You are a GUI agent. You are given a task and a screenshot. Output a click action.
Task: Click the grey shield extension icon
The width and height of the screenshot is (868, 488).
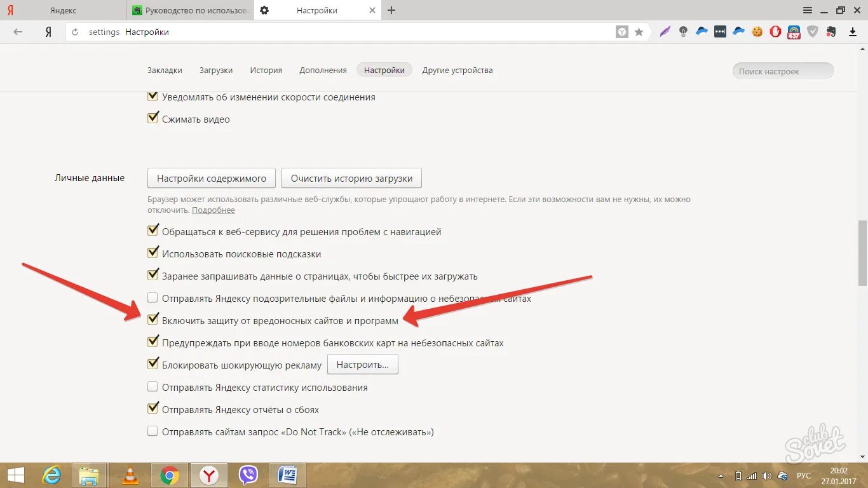[x=813, y=32]
